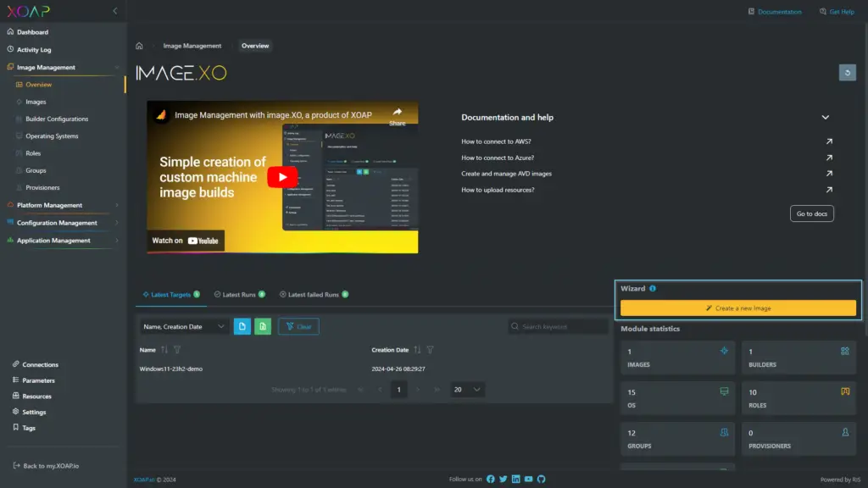Click creation date 2024-04-26 08:29:27
Image resolution: width=868 pixels, height=488 pixels.
pos(398,369)
